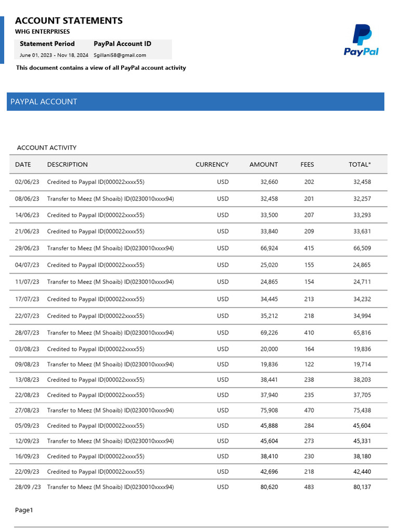Click the DATE column header
Image resolution: width=399 pixels, height=532 pixels.
click(23, 165)
